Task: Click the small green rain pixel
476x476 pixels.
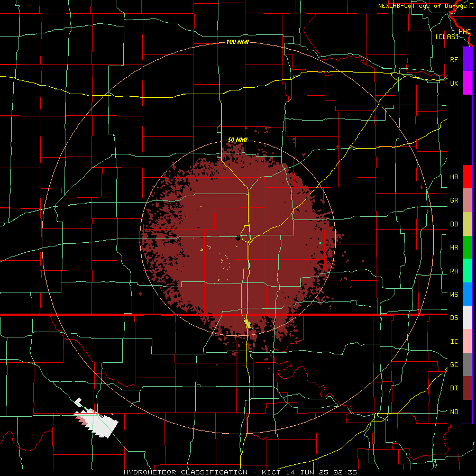Action: point(321,243)
